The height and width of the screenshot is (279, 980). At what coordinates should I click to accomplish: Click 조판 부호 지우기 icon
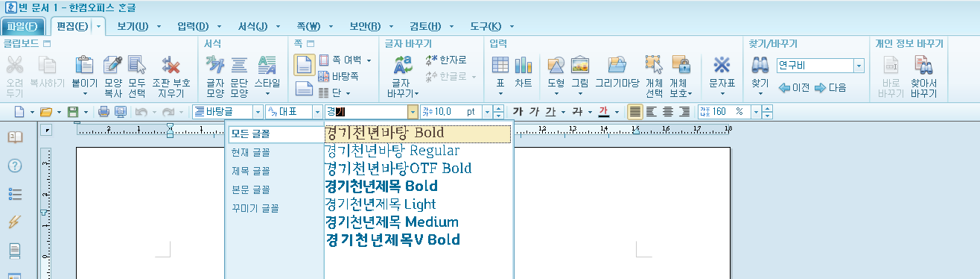171,66
